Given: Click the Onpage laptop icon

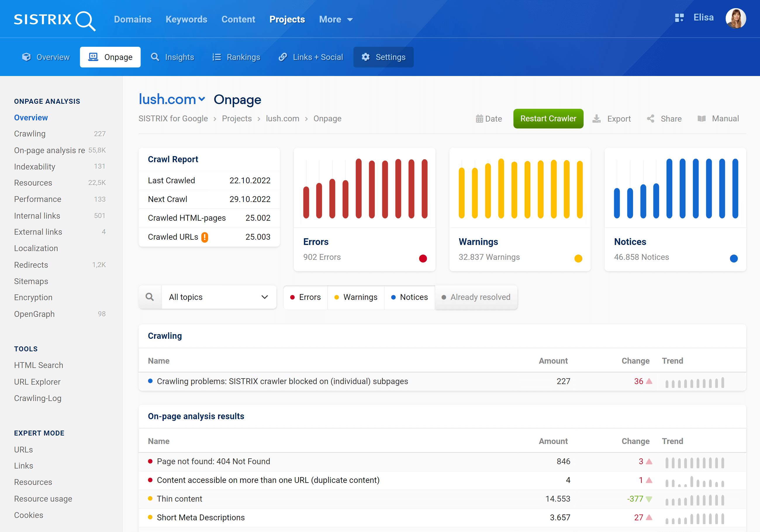Looking at the screenshot, I should click(x=93, y=57).
